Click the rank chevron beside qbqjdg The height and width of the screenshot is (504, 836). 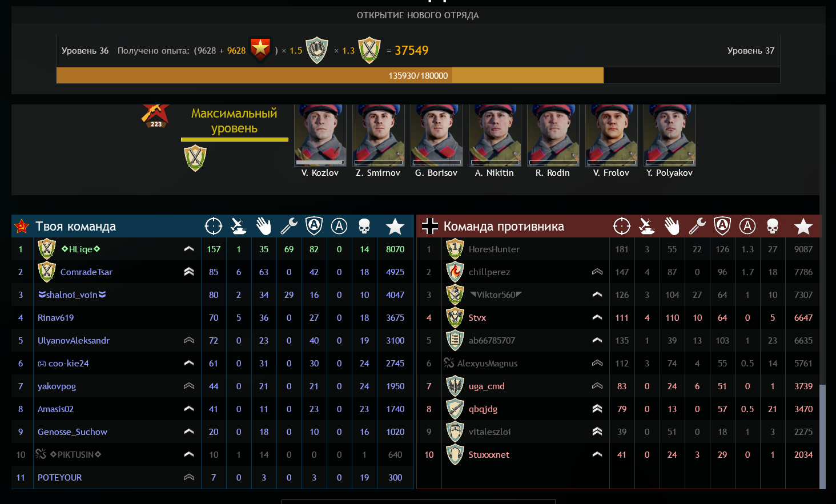point(597,409)
